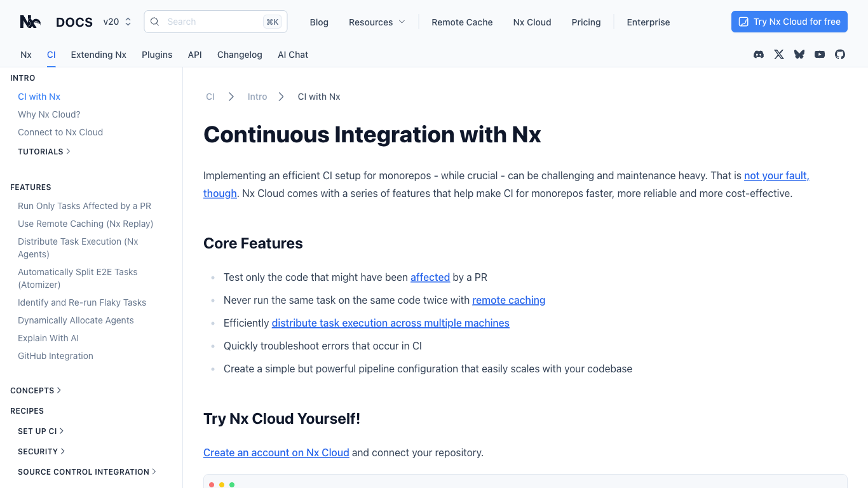Click the Continuous Integration with Nx heading
The image size is (868, 488).
(372, 135)
